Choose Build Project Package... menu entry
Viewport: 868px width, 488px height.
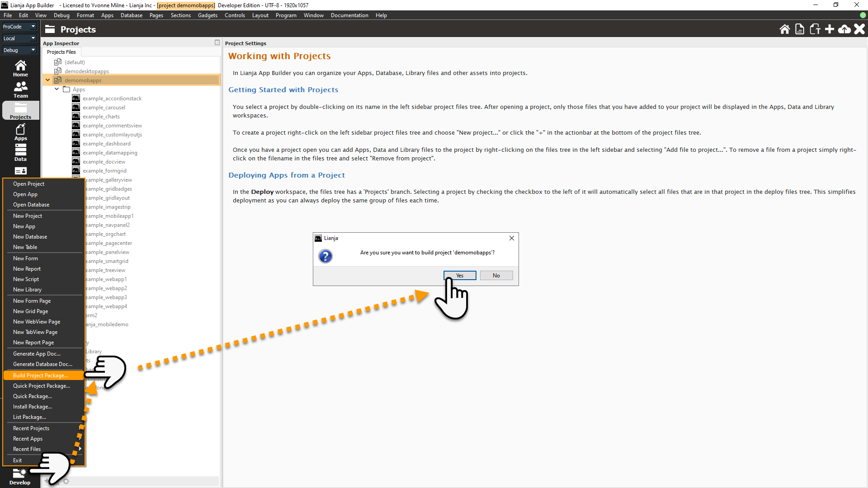(43, 375)
